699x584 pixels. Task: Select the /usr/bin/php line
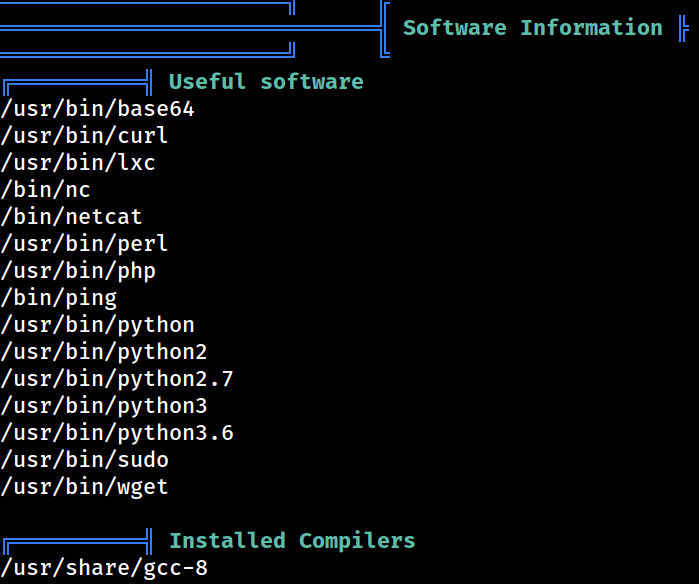[78, 271]
